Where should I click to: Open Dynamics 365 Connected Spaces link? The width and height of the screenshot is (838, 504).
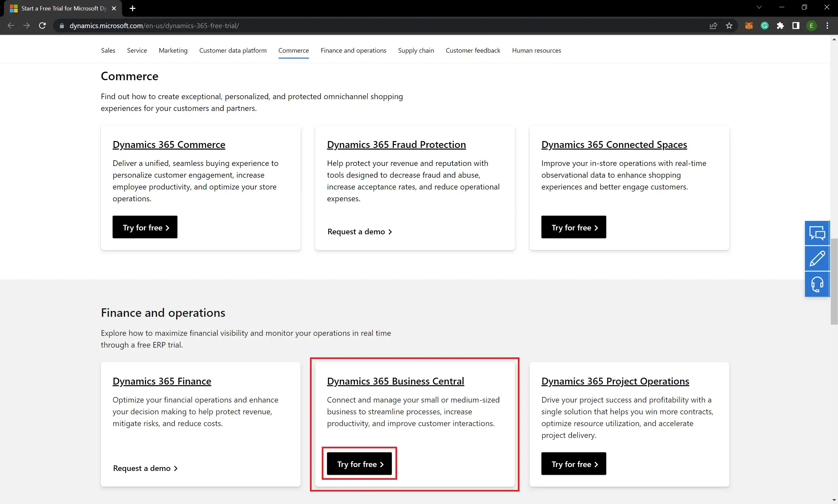point(614,145)
